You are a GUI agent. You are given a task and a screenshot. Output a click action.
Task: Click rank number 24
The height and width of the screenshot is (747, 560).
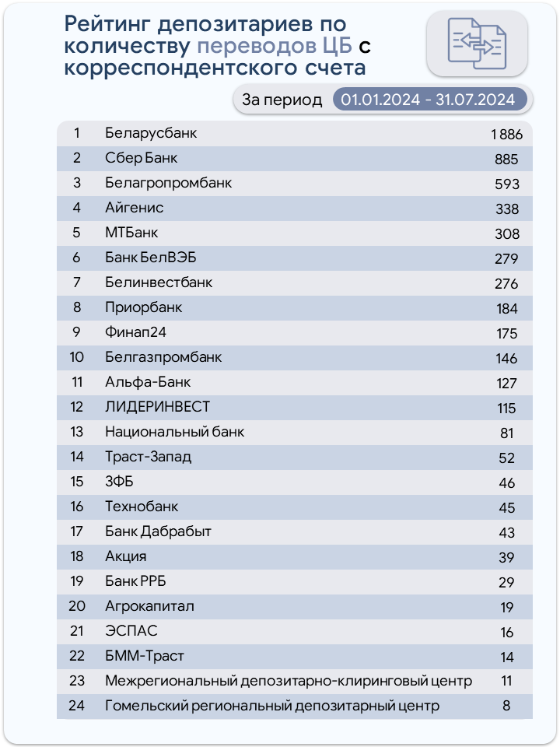click(77, 706)
